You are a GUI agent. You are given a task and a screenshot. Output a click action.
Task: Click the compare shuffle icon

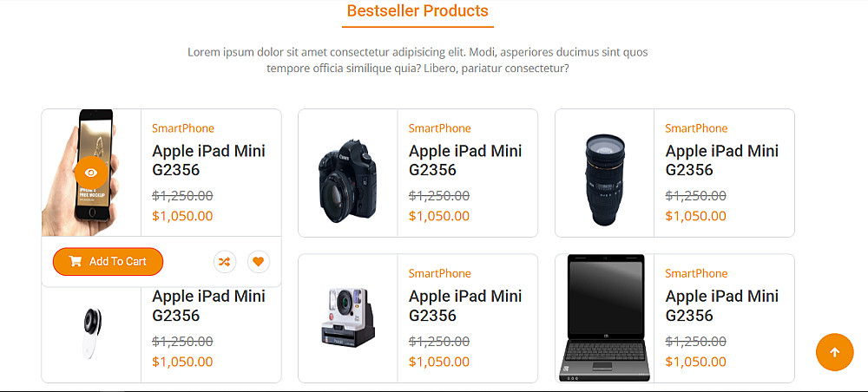pyautogui.click(x=225, y=262)
